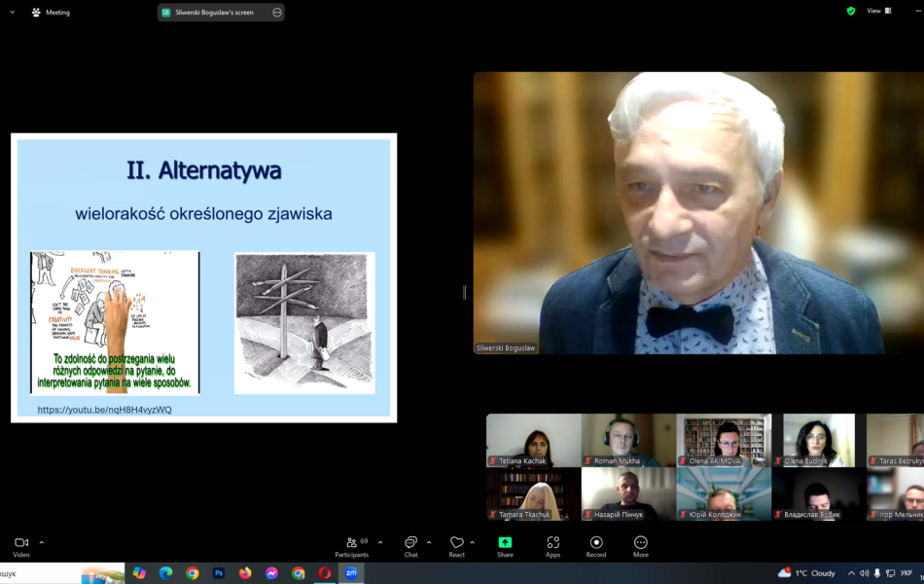
Task: Open Photoshop from the taskbar
Action: tap(219, 572)
